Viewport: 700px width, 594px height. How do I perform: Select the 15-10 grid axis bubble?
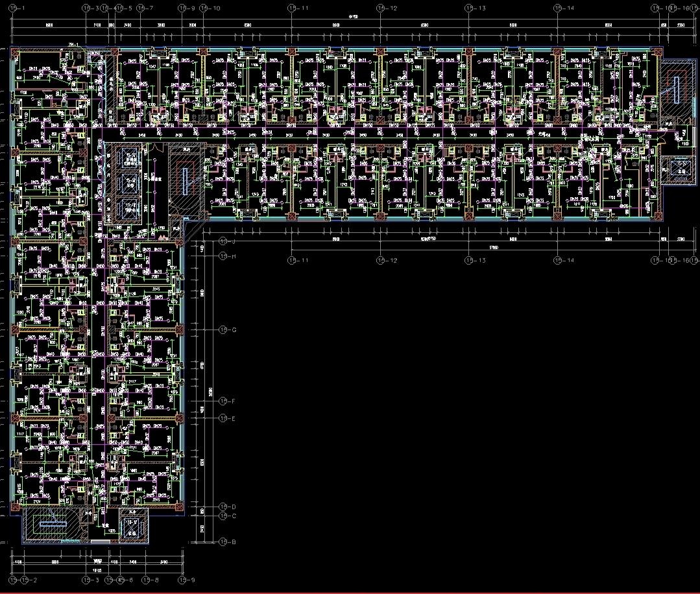[x=205, y=8]
